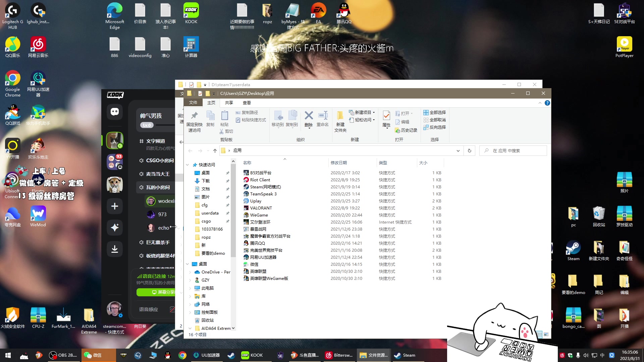Click the volume speaker icon in system tray
644x362 pixels.
[x=586, y=355]
